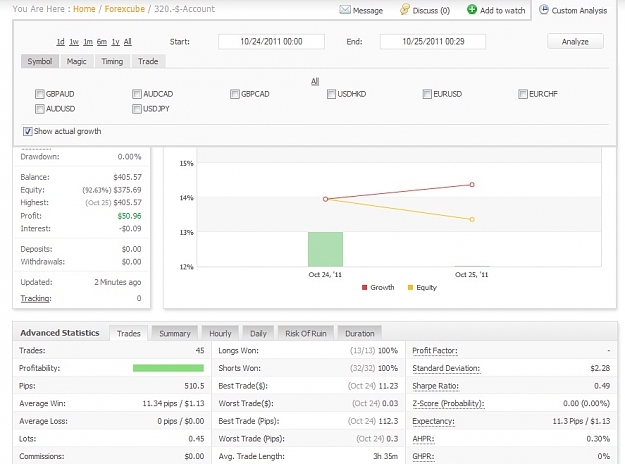Click the Standard Deviation label

point(446,368)
